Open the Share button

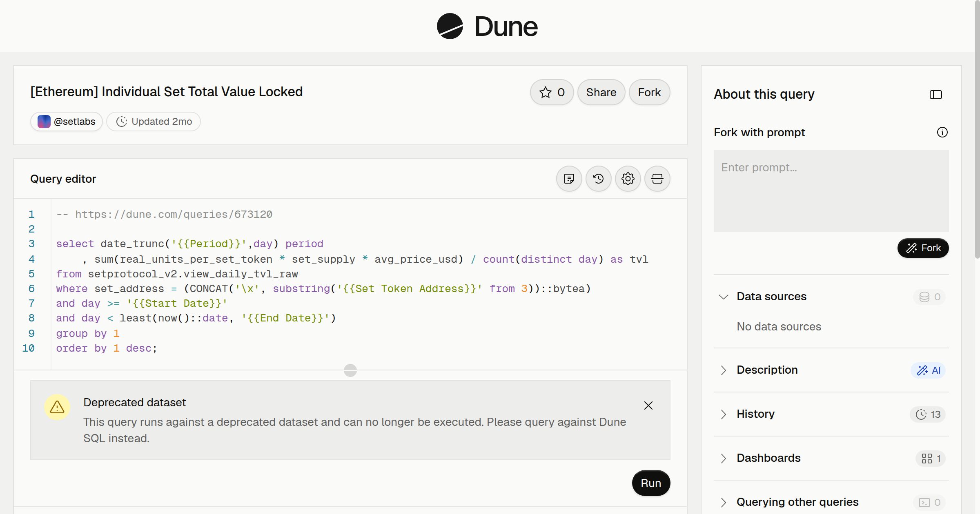pyautogui.click(x=601, y=92)
